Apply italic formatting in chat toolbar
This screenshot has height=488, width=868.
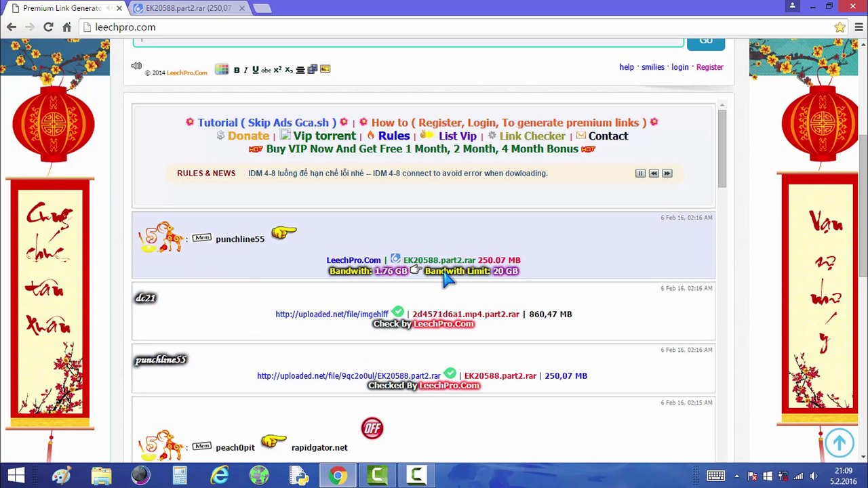(245, 70)
